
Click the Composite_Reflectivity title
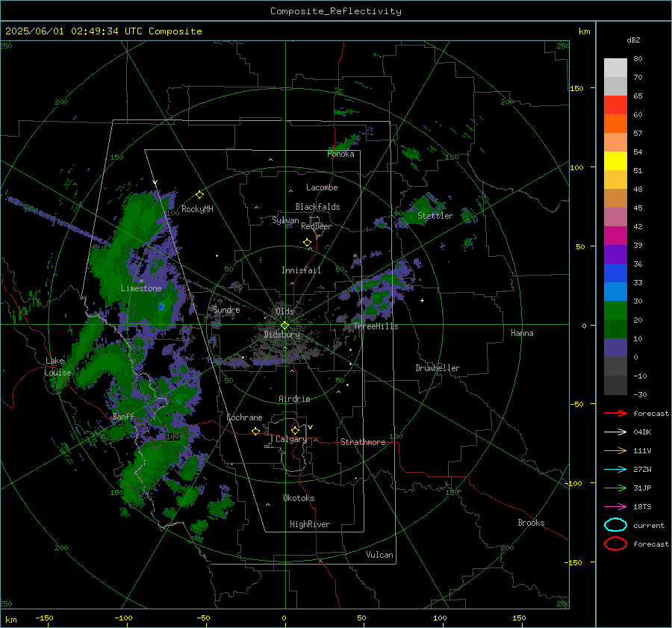[336, 11]
